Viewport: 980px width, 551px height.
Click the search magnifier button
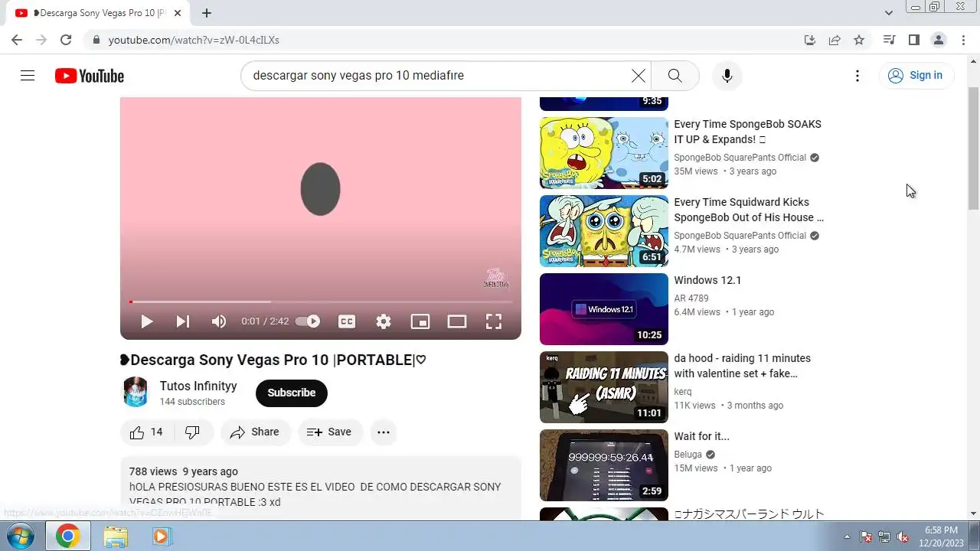point(675,76)
